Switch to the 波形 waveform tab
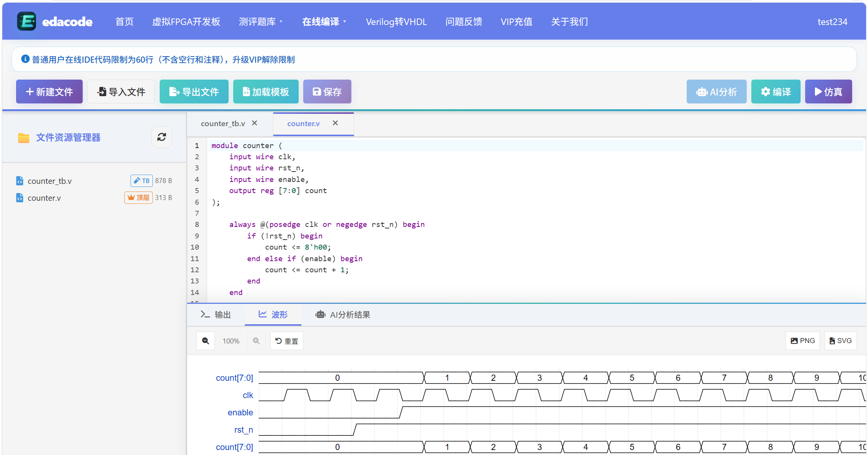This screenshot has height=455, width=868. pyautogui.click(x=273, y=314)
